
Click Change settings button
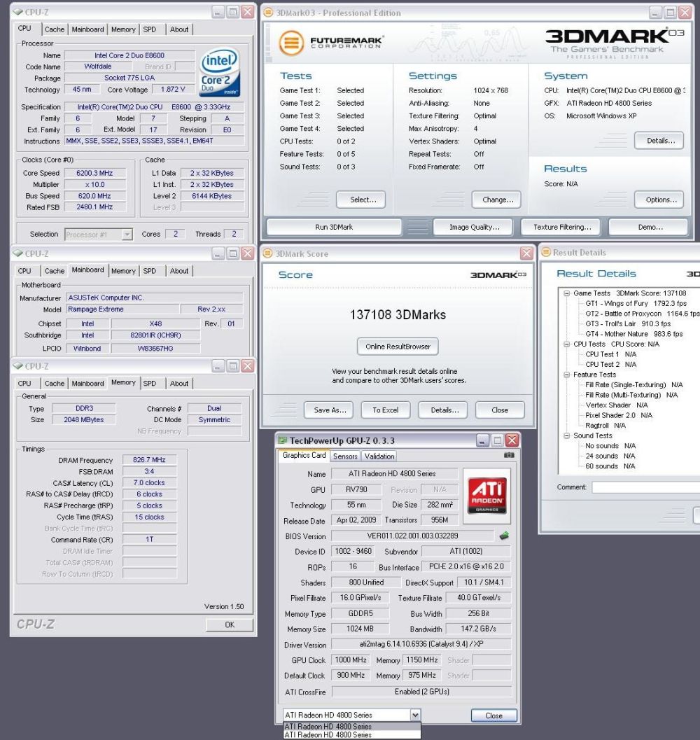pyautogui.click(x=498, y=200)
